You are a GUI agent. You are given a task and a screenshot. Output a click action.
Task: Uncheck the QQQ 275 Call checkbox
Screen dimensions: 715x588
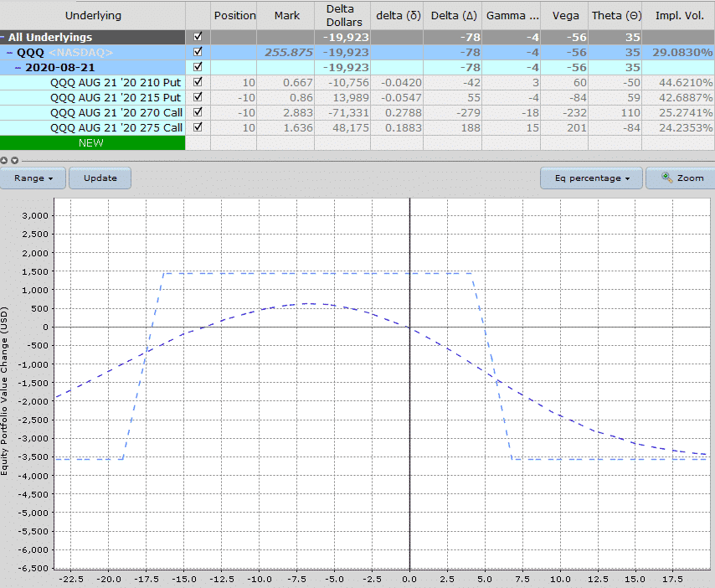pos(198,127)
